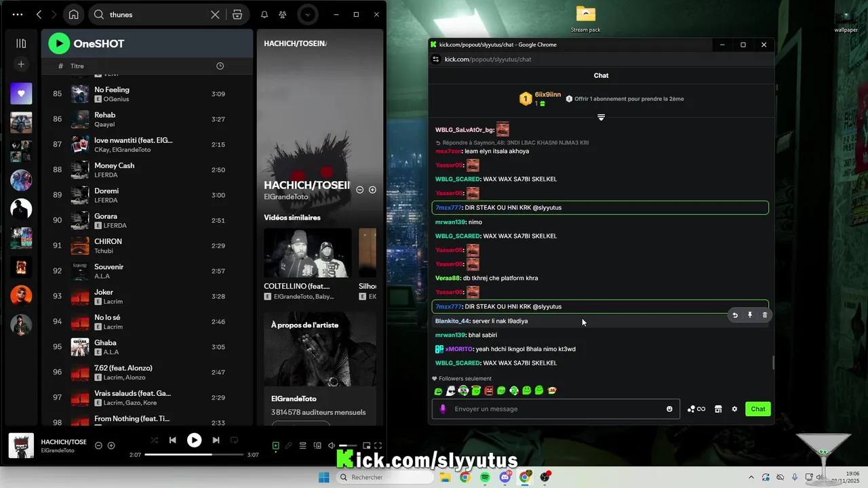Viewport: 868px width, 488px height.
Task: Delete the hovered chat message via the trash icon
Action: pyautogui.click(x=765, y=315)
